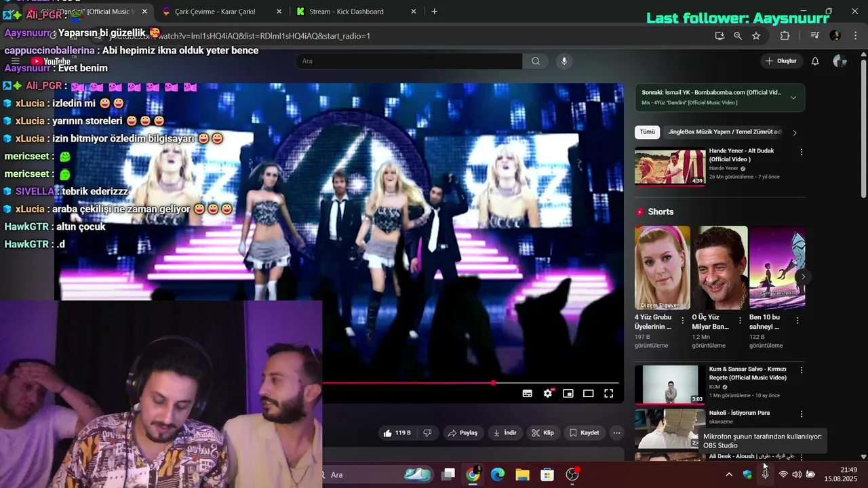The width and height of the screenshot is (868, 488).
Task: Toggle subtitles in the video player
Action: [528, 393]
